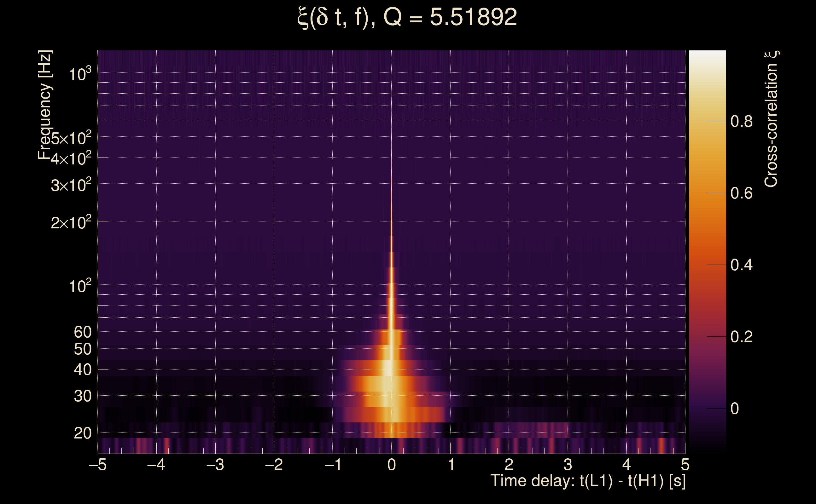The height and width of the screenshot is (504, 816).
Task: Click the 0.8 tick label on the colorbar
Action: pyautogui.click(x=741, y=121)
